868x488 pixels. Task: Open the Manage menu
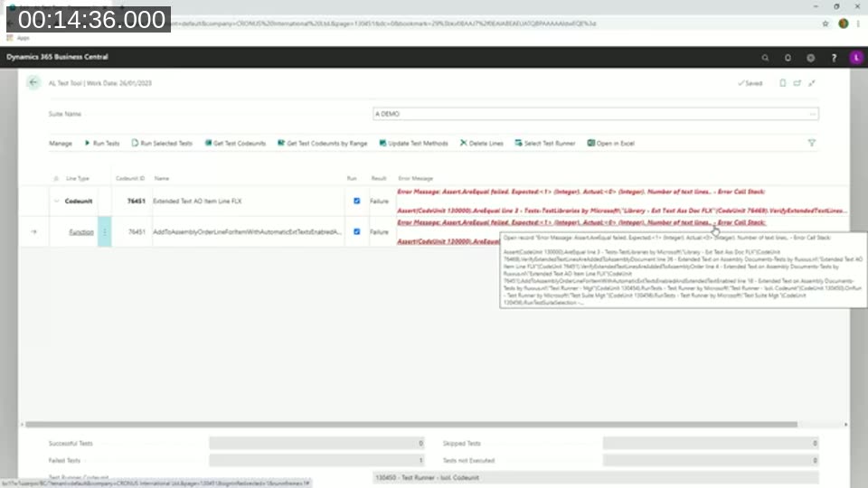point(61,144)
